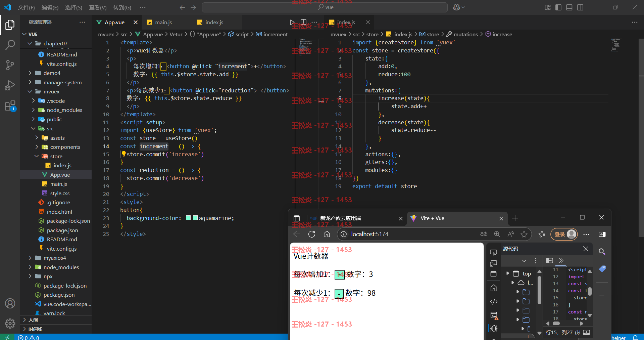Click the - reduction button on page
The image size is (644, 340).
click(x=339, y=294)
